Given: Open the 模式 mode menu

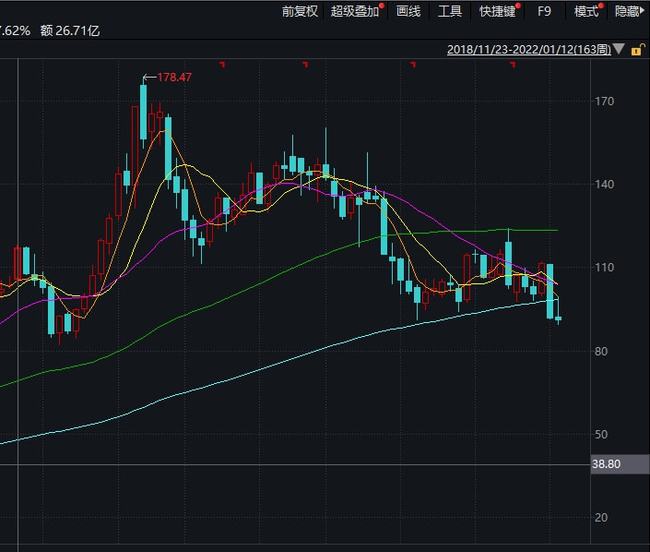Looking at the screenshot, I should click(586, 11).
